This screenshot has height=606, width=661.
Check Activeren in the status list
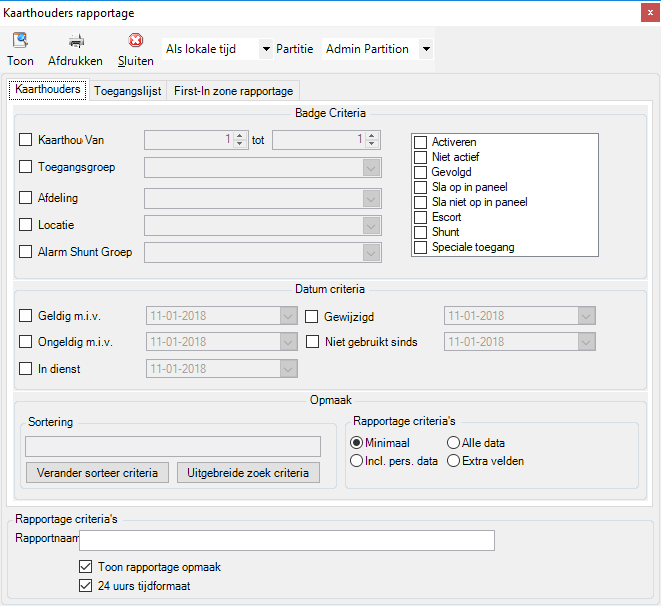pyautogui.click(x=420, y=142)
